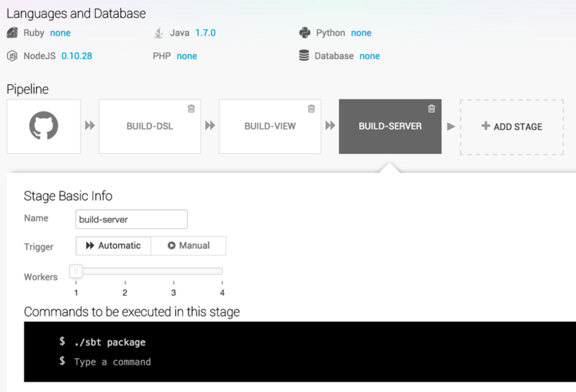Add a new stage to pipeline

tap(512, 127)
